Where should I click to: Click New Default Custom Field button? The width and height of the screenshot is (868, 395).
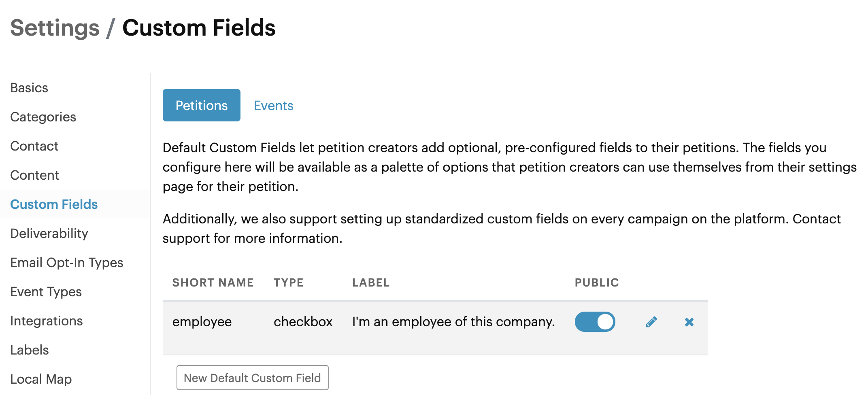252,378
